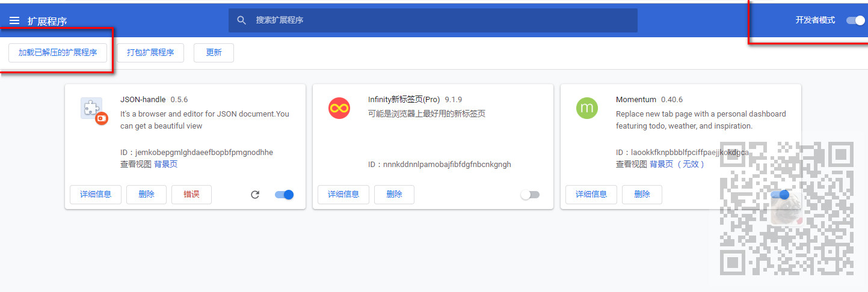The width and height of the screenshot is (868, 292).
Task: Click the Momentum description text
Action: (x=701, y=120)
